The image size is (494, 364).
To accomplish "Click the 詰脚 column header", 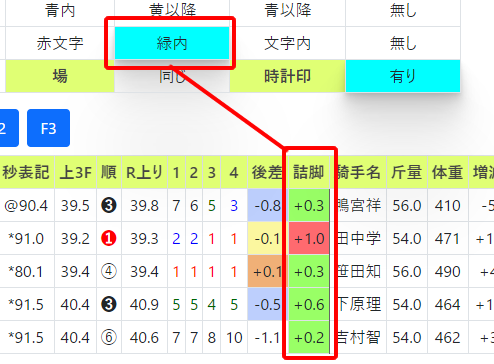I will coord(309,172).
